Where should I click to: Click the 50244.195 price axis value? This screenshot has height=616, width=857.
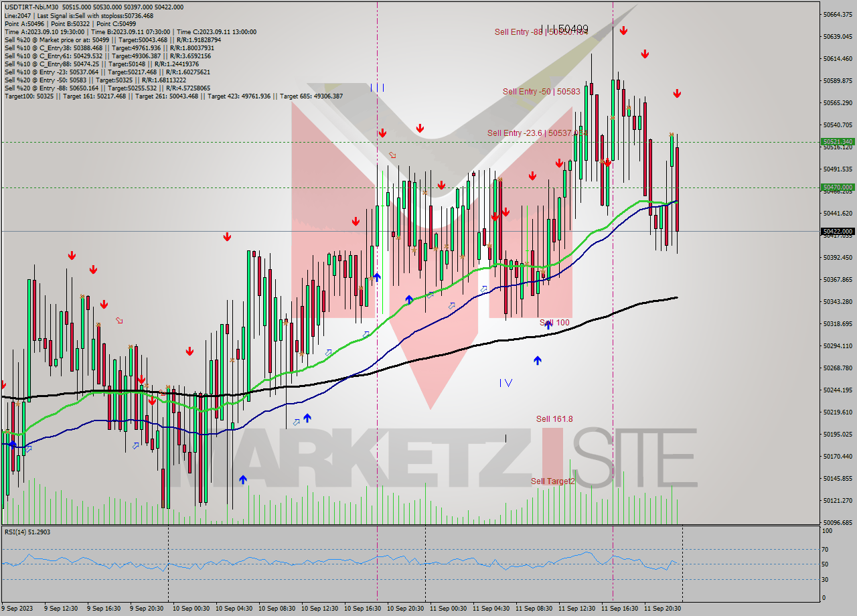point(838,390)
